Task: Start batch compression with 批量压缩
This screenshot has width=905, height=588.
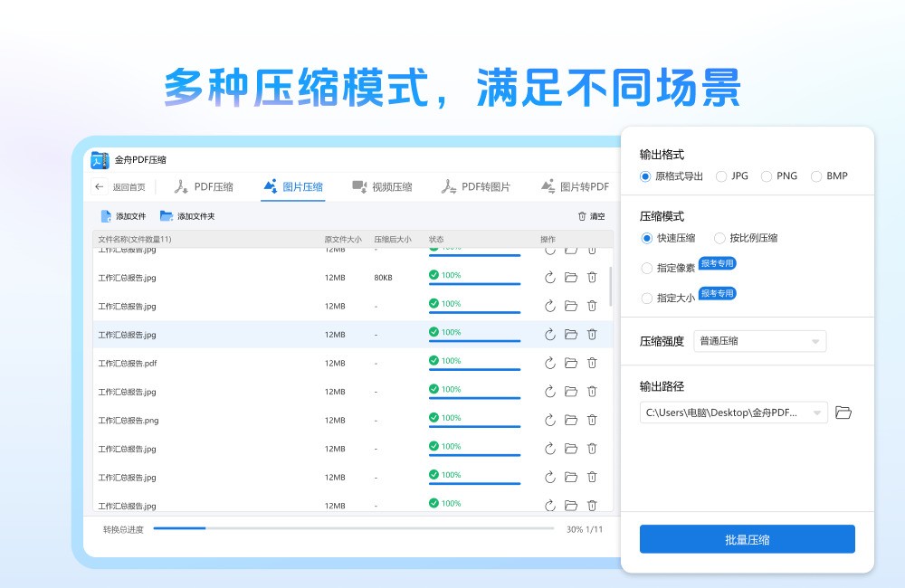Action: point(747,538)
